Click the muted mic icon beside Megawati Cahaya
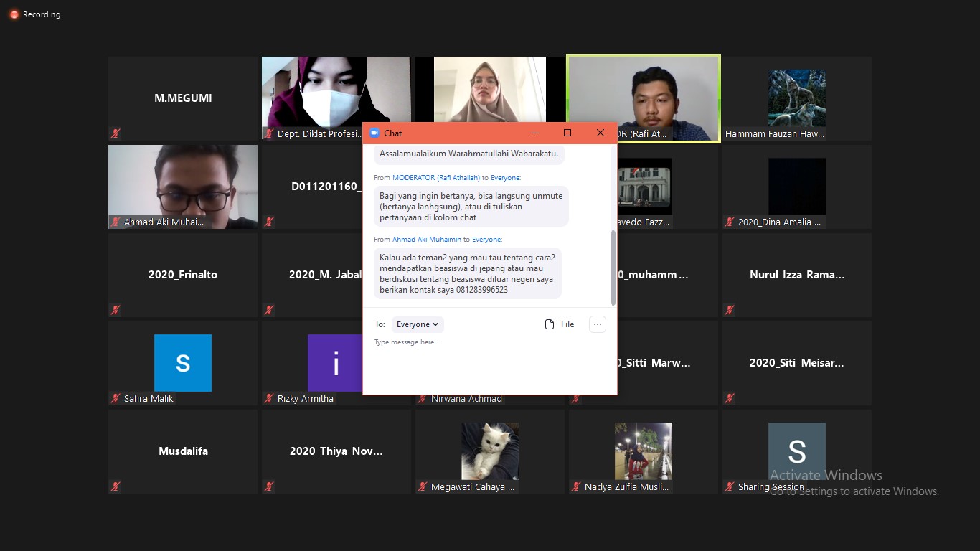This screenshot has width=980, height=551. (x=423, y=486)
